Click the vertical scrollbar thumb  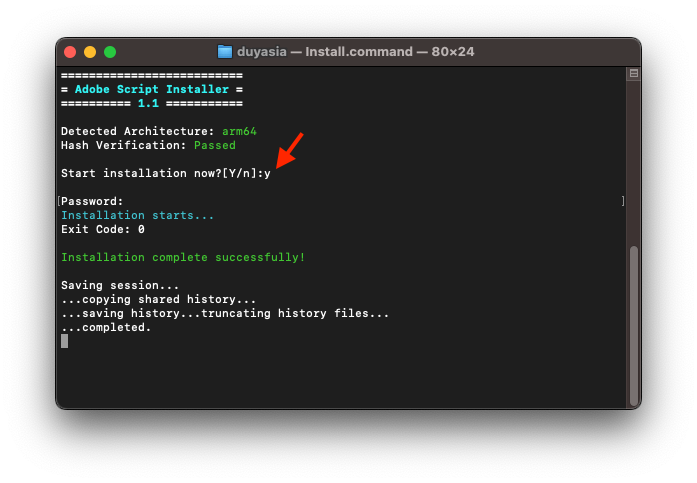tap(634, 325)
